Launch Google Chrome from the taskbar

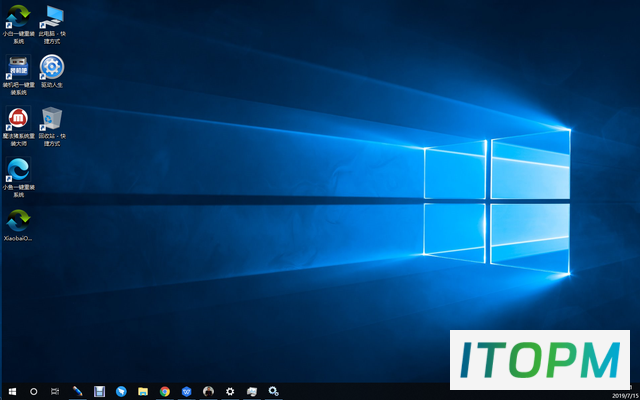(165, 391)
